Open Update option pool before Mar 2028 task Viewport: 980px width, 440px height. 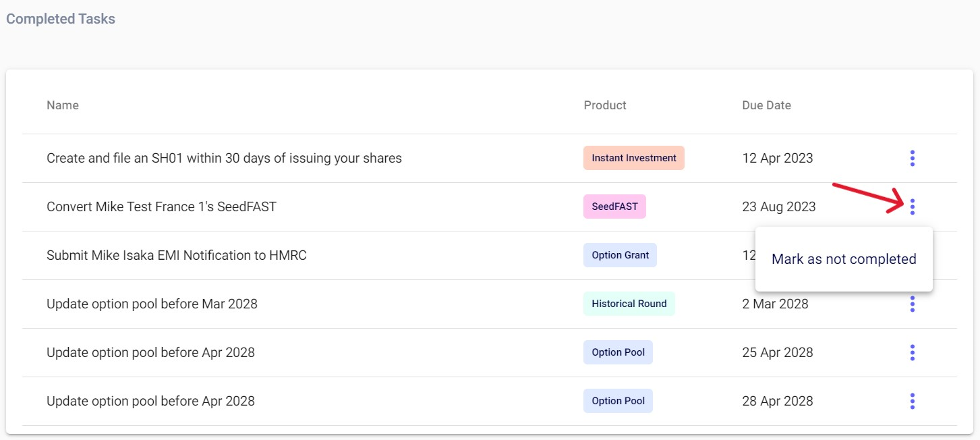[x=152, y=304]
